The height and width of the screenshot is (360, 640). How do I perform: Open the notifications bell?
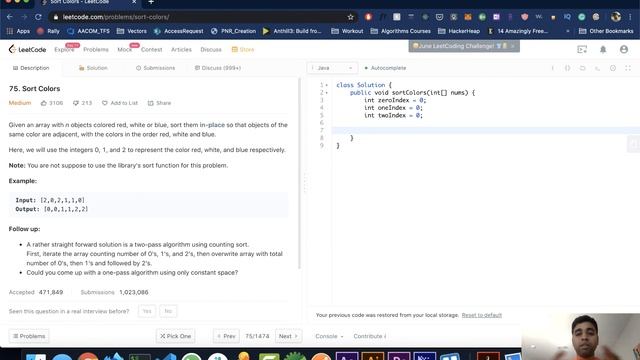pyautogui.click(x=603, y=49)
